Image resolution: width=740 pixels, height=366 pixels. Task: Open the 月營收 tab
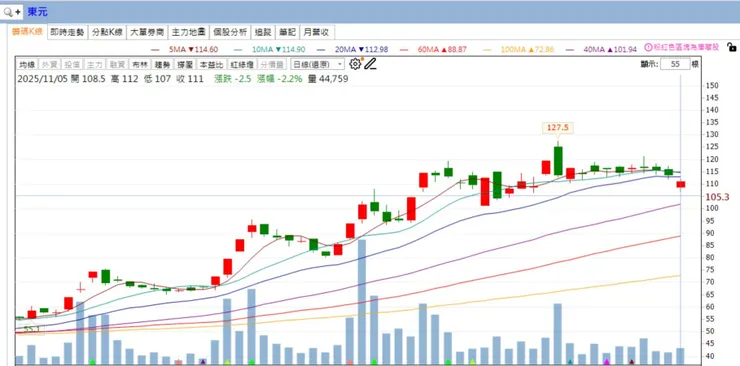317,32
